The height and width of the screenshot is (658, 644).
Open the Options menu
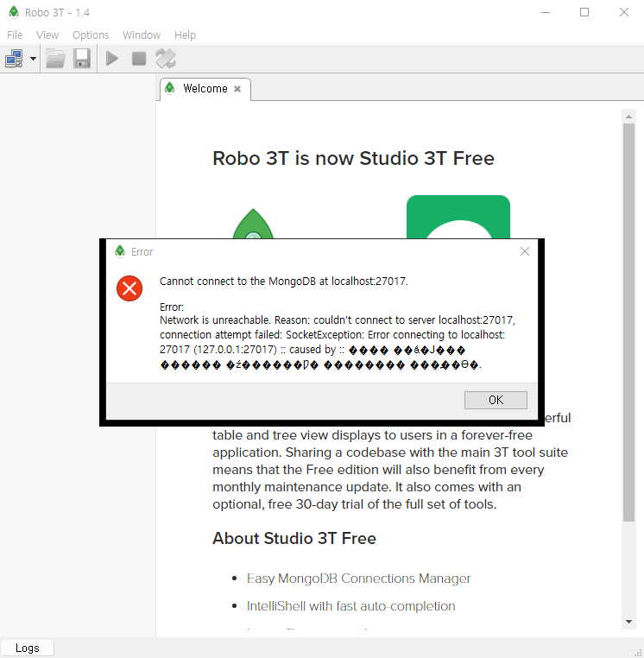pyautogui.click(x=90, y=35)
